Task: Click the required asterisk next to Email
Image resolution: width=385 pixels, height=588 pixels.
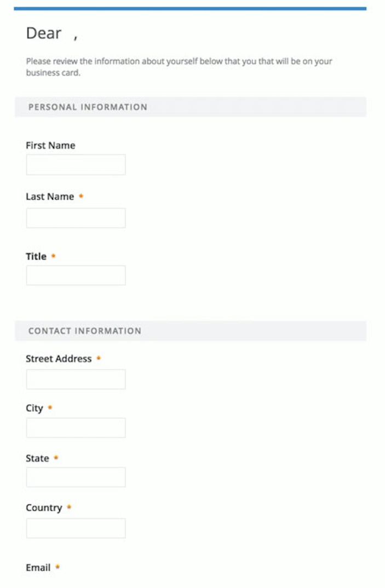Action: click(x=58, y=567)
